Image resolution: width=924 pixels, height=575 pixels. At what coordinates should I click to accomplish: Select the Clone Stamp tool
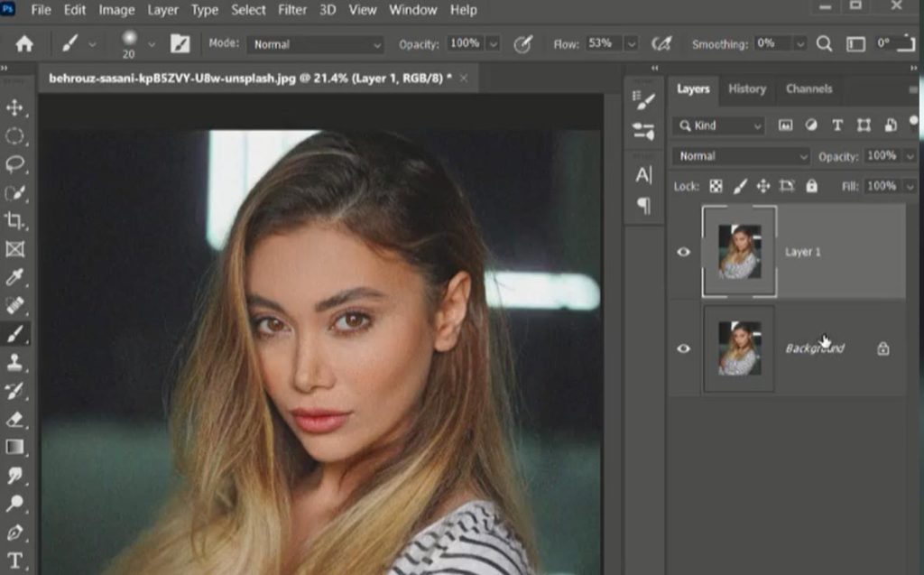[15, 362]
